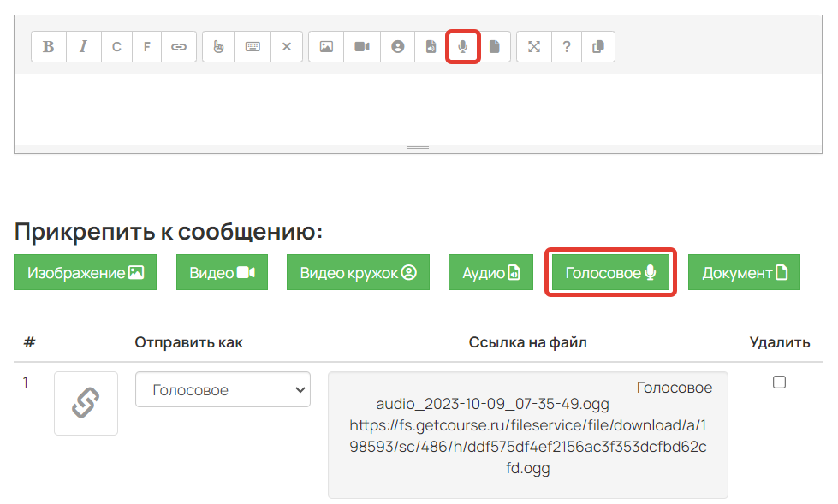Click the X clear toolbar icon
This screenshot has height=504, width=838.
[x=287, y=47]
